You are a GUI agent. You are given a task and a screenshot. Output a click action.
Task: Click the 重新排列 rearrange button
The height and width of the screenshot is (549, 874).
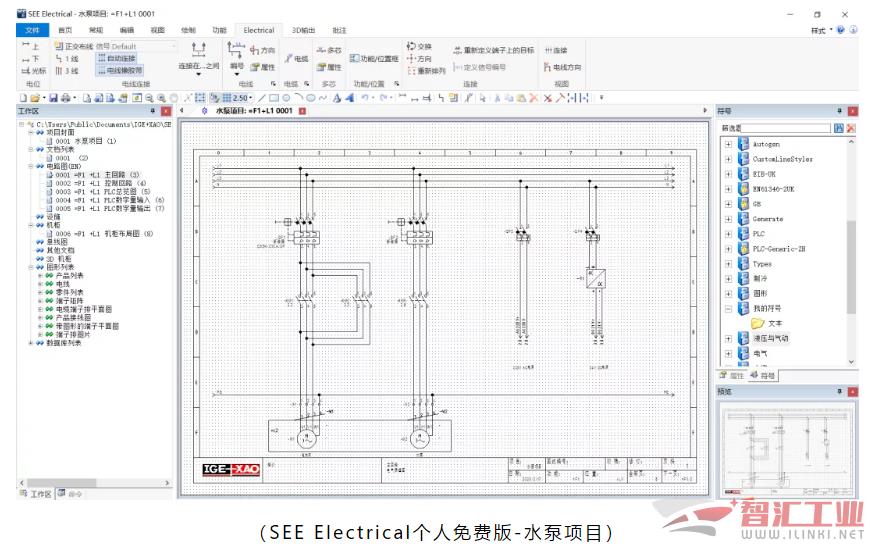click(426, 71)
